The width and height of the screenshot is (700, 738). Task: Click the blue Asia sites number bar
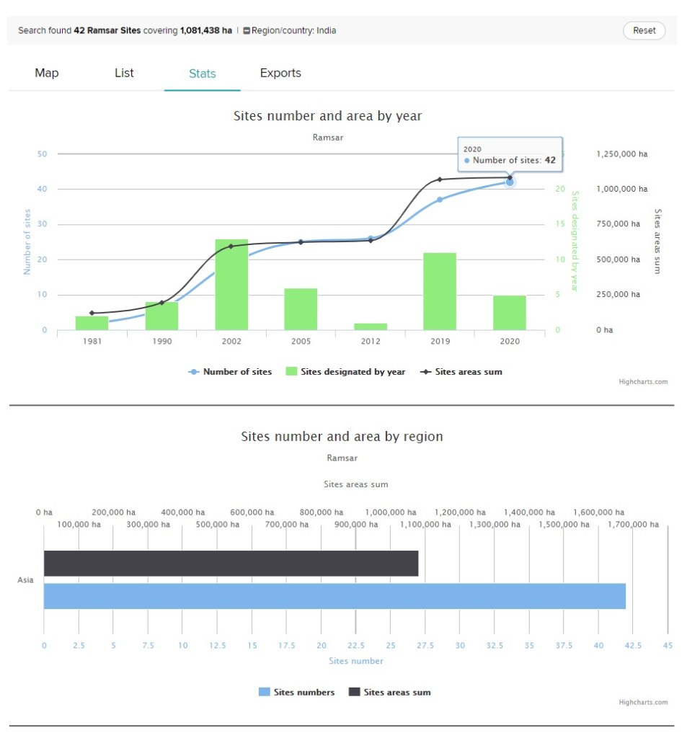pyautogui.click(x=335, y=596)
